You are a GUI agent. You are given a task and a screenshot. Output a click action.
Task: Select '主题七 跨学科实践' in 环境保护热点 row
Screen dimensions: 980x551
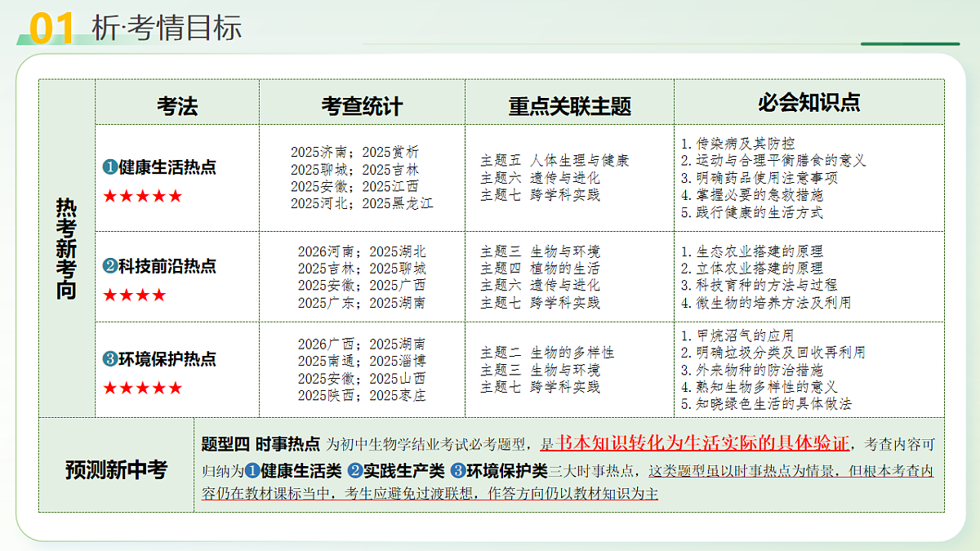(540, 387)
